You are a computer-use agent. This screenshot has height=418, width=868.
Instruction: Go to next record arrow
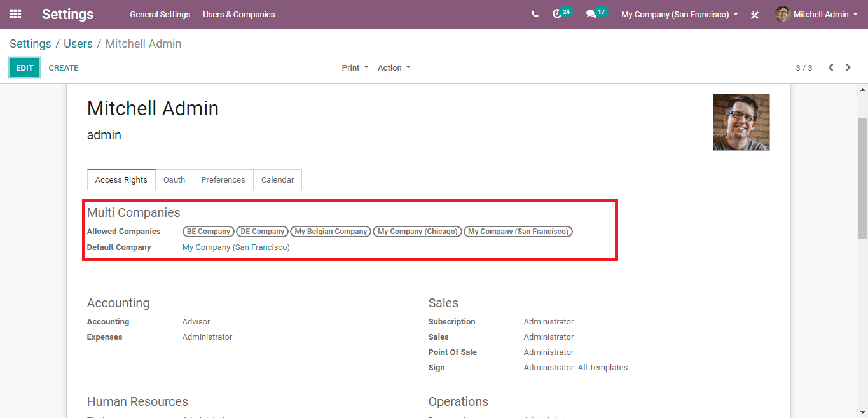click(848, 67)
